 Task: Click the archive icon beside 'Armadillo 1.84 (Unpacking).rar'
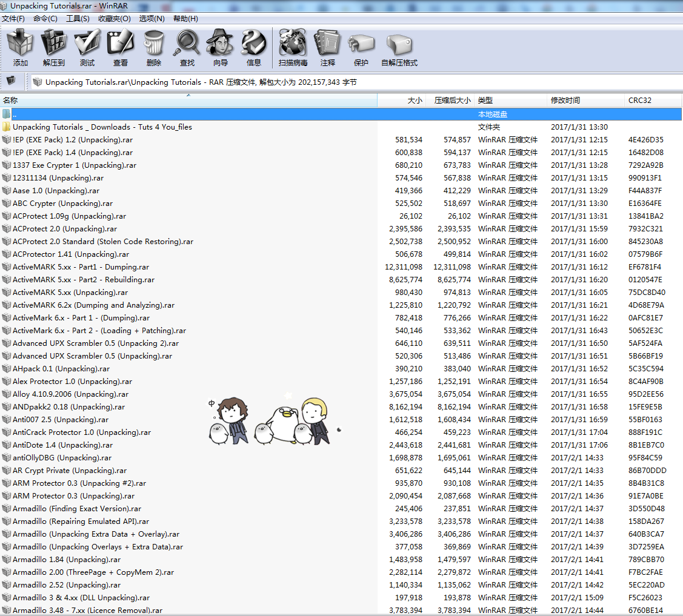(6, 560)
